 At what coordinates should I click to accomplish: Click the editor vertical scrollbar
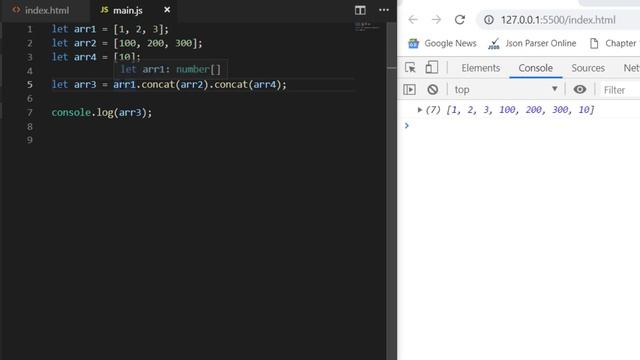[x=391, y=191]
